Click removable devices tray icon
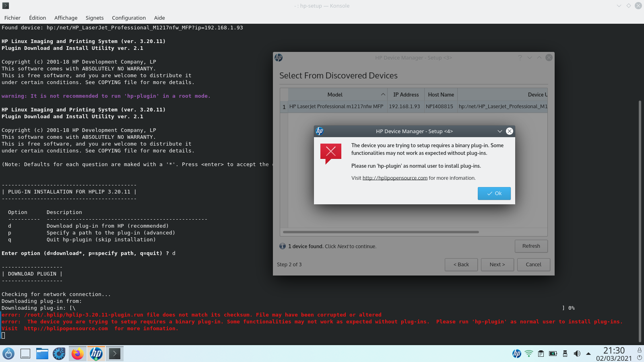 (x=565, y=354)
